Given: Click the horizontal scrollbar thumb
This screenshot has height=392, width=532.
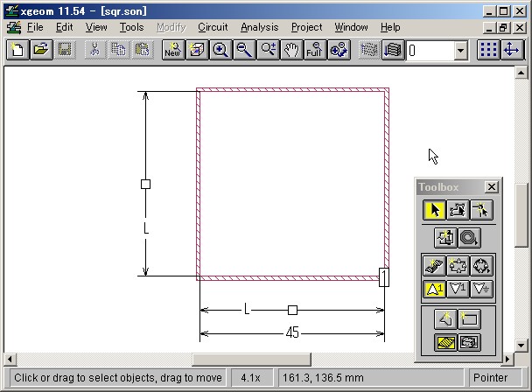Looking at the screenshot, I should coord(251,359).
